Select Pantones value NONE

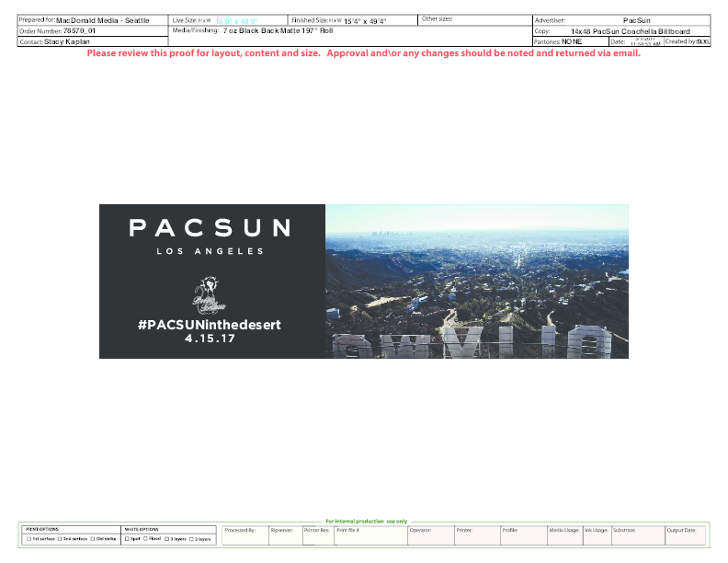click(572, 41)
